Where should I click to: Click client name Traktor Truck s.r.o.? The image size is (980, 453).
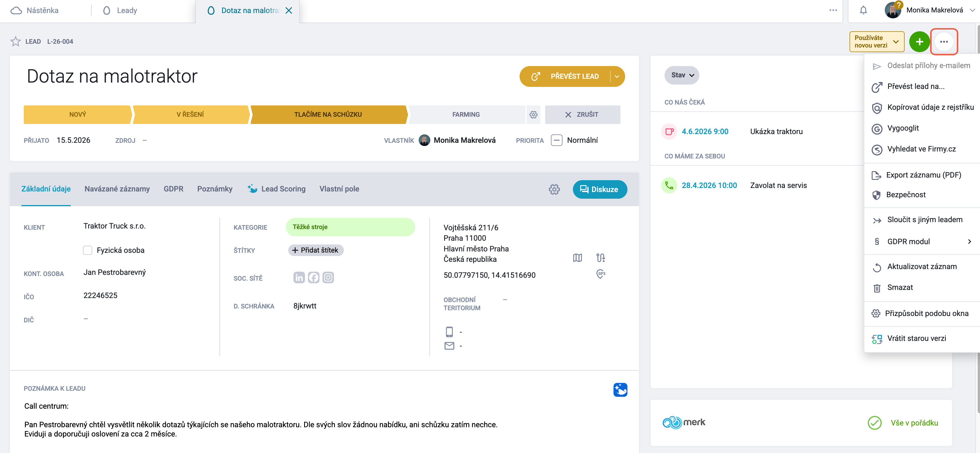(115, 226)
